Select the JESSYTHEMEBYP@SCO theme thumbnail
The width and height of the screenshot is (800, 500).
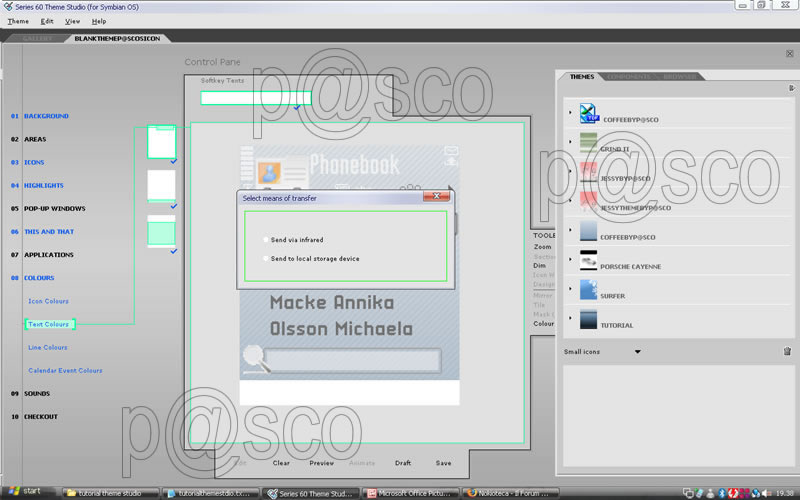[x=588, y=202]
